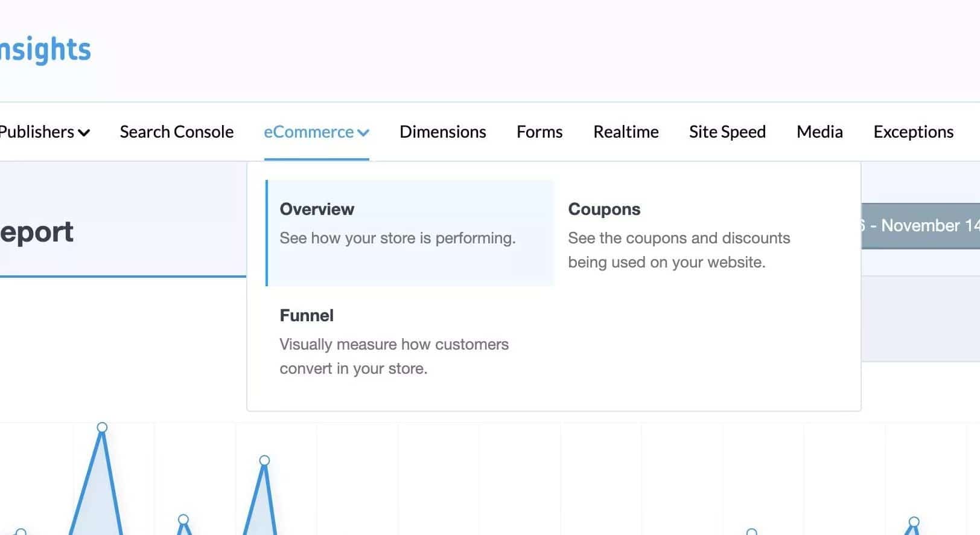Select the rightmost data point on the chart
This screenshot has width=980, height=535.
[914, 522]
